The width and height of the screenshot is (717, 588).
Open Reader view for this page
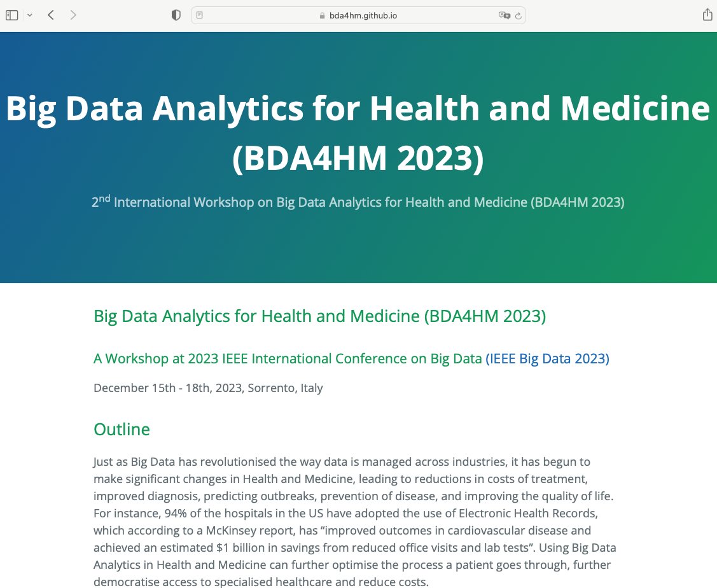click(x=198, y=15)
